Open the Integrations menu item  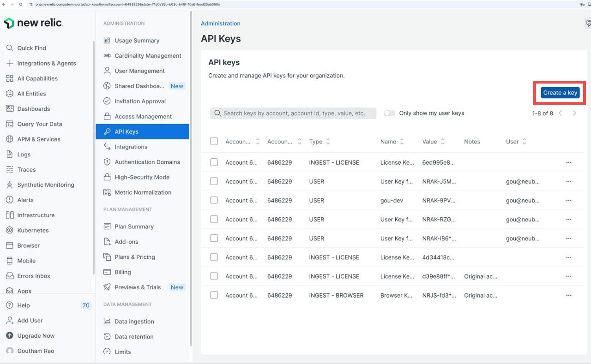click(x=130, y=147)
